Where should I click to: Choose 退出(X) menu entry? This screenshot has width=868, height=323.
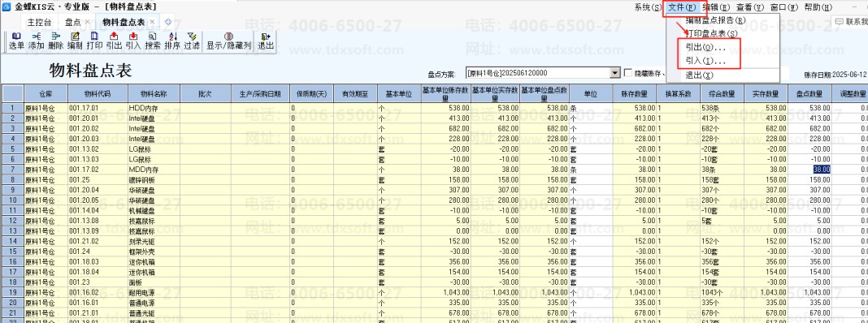point(699,75)
